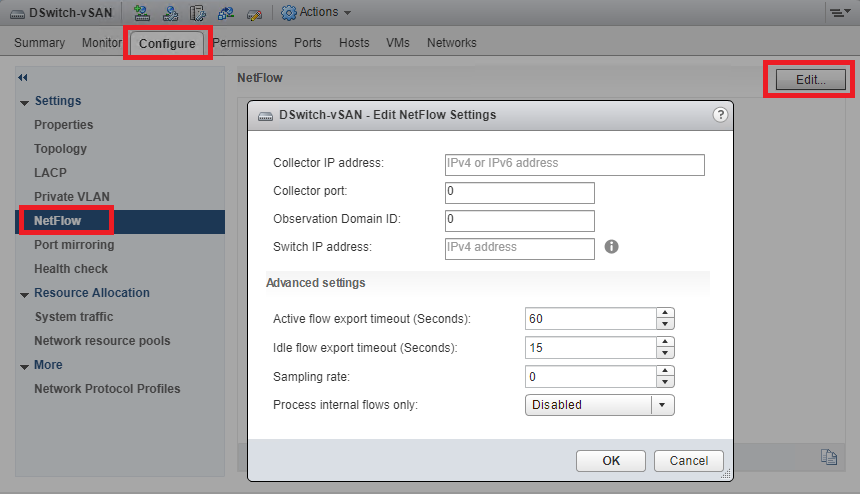
Task: Click the copy icon at bottom right of the panel
Action: click(828, 456)
